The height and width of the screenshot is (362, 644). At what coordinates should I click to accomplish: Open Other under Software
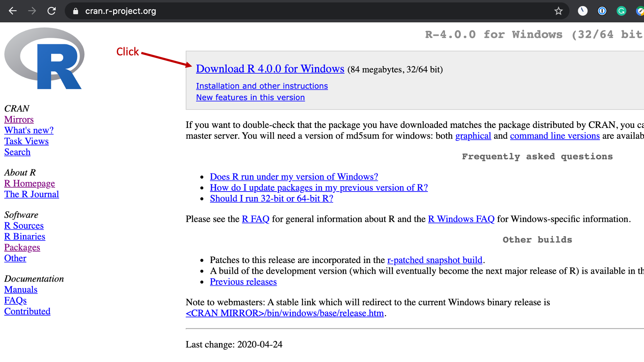[x=15, y=258]
